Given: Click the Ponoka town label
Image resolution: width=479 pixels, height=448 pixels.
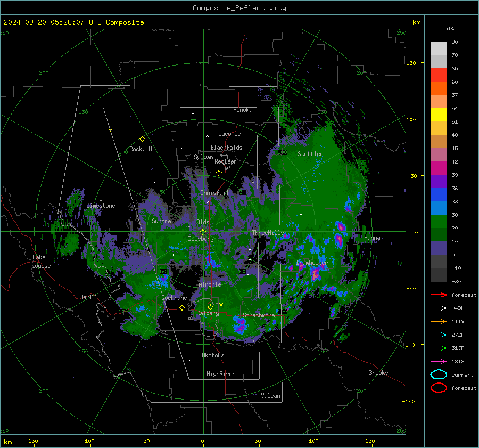Looking at the screenshot, I should (x=243, y=110).
